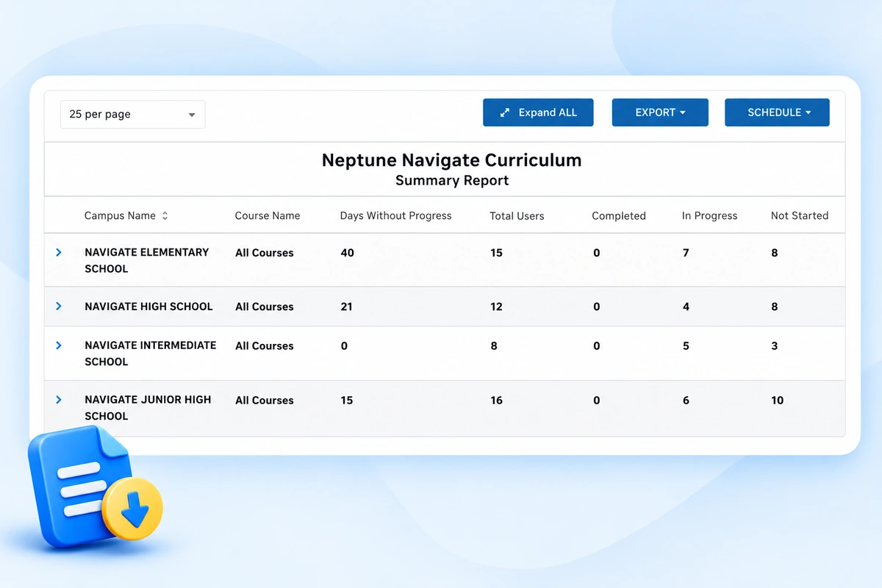Viewport: 882px width, 588px height.
Task: Click All Courses in the High School row
Action: (264, 306)
